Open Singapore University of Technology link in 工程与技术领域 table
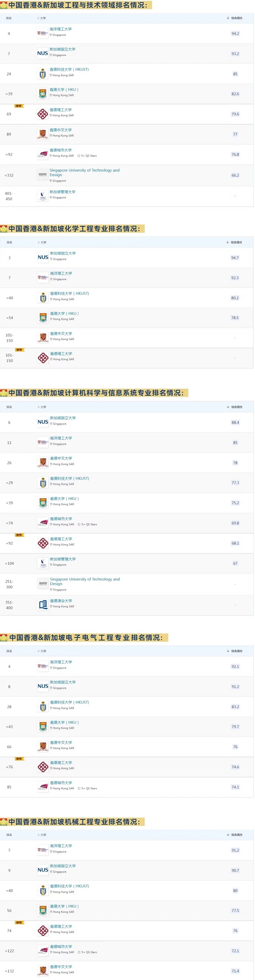 84,172
